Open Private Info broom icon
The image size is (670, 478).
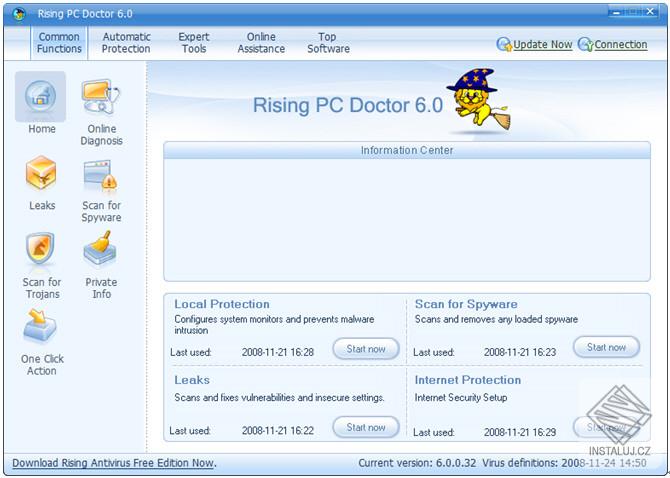click(100, 249)
